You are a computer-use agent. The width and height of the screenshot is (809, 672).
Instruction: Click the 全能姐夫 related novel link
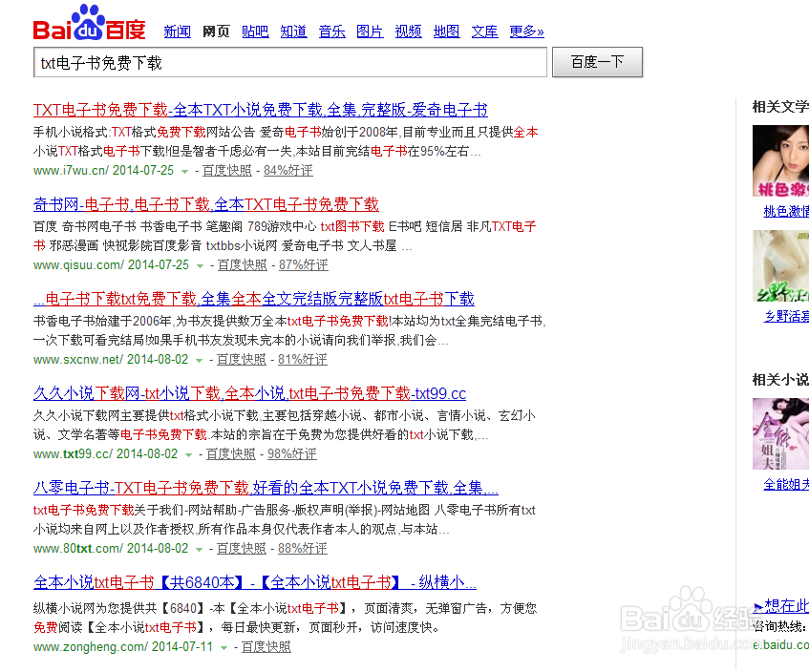[785, 484]
